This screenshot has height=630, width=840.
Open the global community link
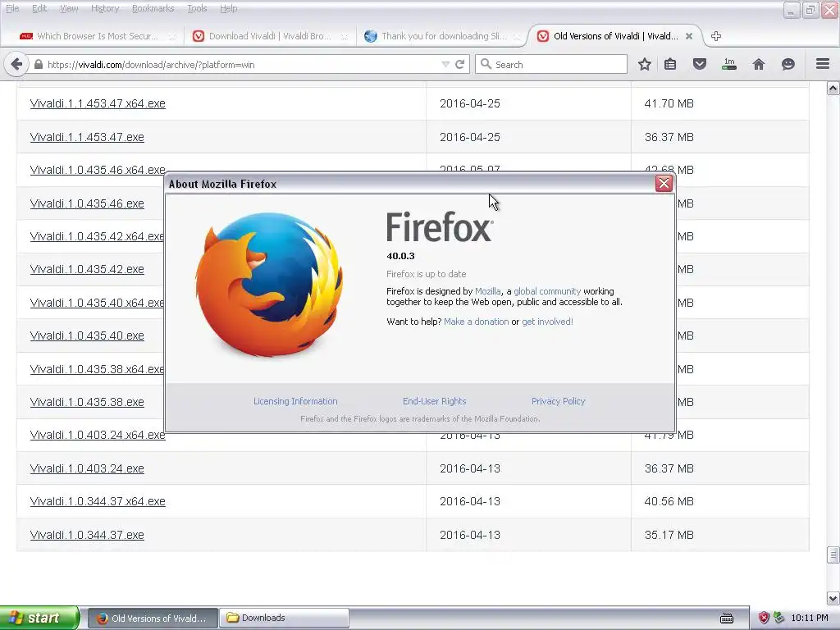(547, 291)
